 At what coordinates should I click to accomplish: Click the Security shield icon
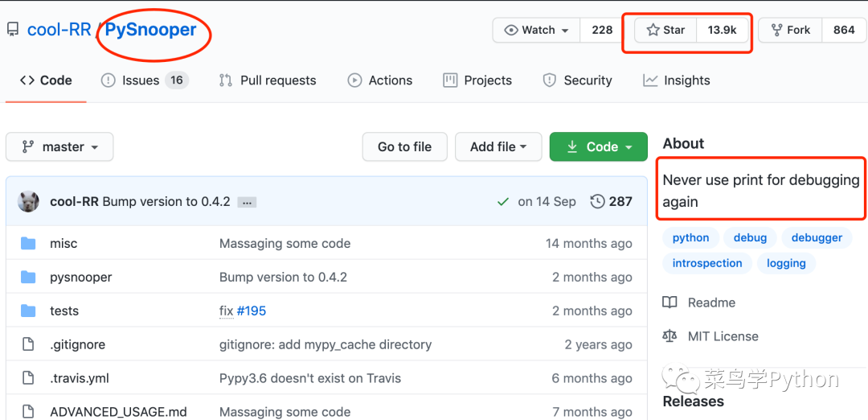point(549,80)
